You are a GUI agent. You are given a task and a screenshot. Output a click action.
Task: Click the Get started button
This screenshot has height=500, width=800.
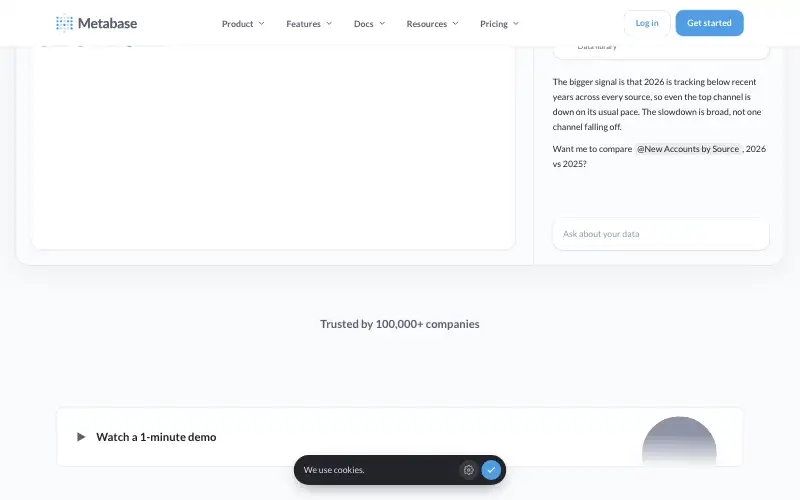coord(709,23)
